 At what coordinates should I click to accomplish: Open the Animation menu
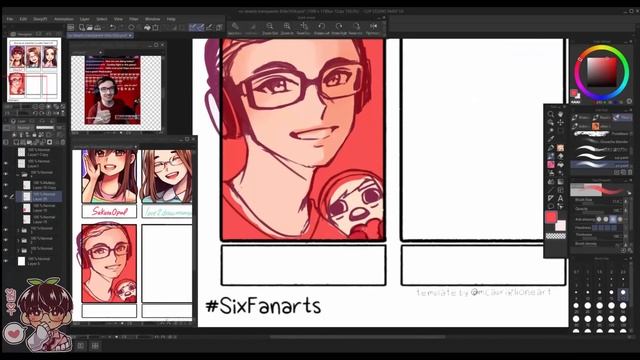click(x=64, y=19)
